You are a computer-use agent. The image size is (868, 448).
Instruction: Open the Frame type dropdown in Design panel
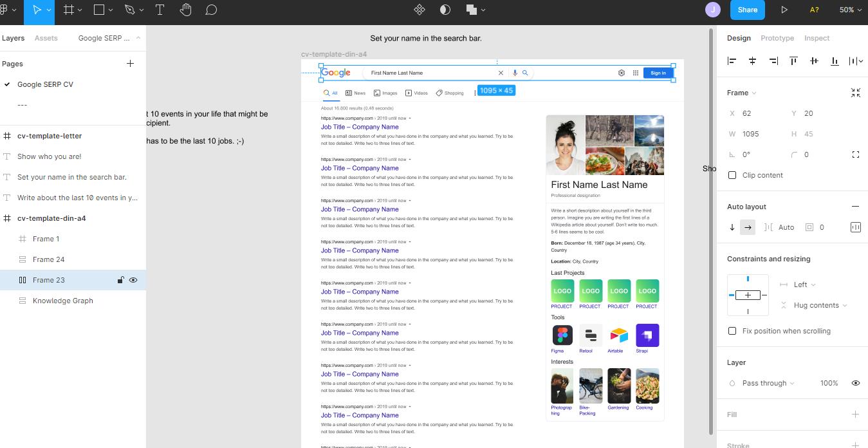click(x=741, y=93)
